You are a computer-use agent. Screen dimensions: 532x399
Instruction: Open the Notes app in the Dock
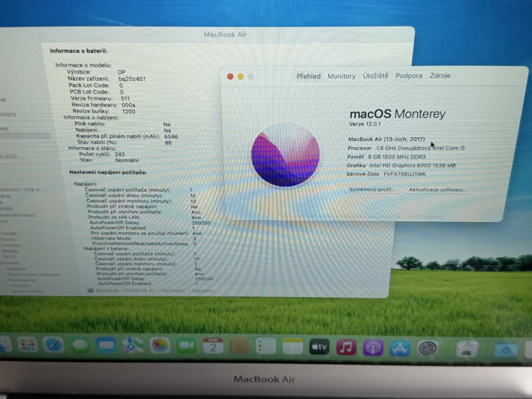(x=292, y=347)
